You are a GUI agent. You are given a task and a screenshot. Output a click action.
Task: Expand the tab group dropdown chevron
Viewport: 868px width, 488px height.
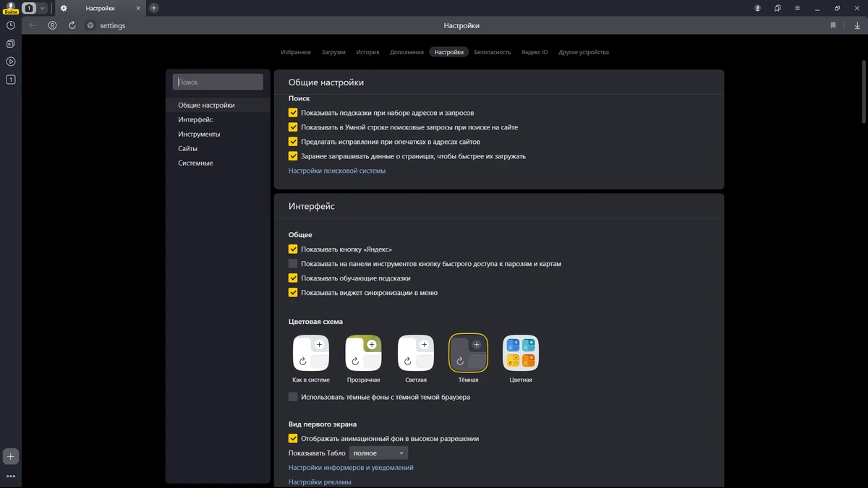click(x=43, y=8)
